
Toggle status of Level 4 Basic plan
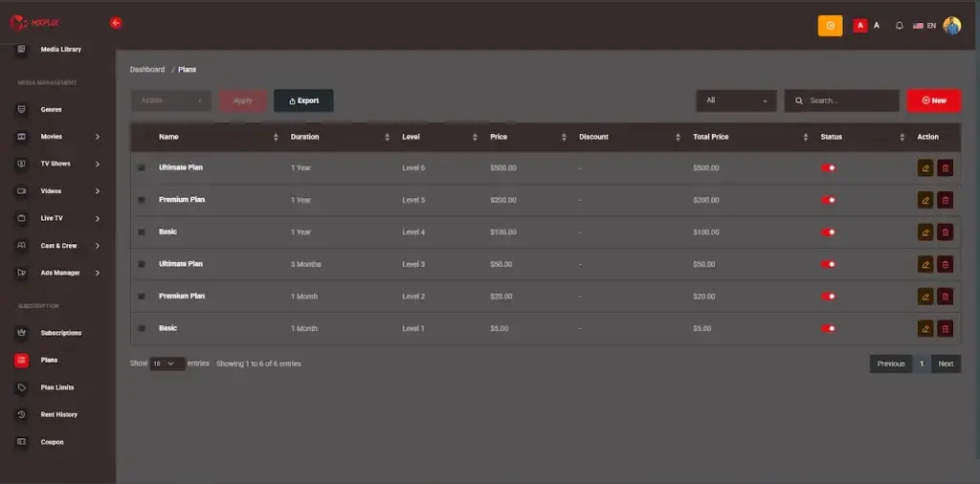pyautogui.click(x=828, y=232)
